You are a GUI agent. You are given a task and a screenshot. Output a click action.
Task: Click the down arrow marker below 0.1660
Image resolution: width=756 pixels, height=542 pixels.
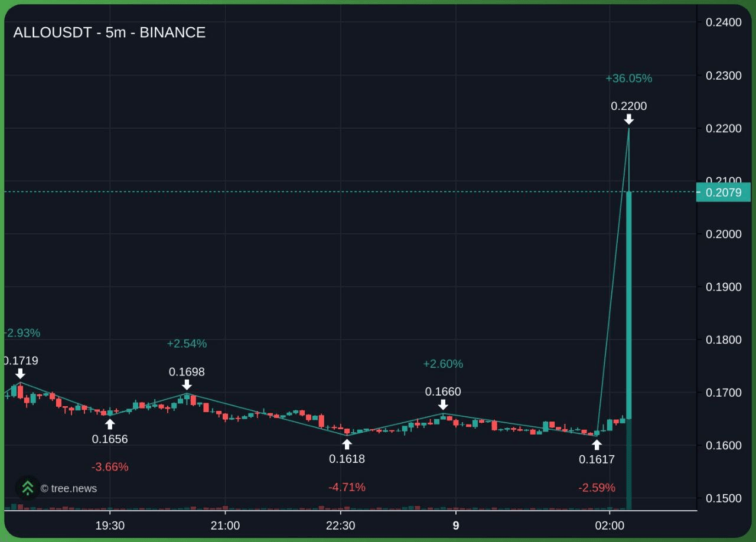pos(443,404)
